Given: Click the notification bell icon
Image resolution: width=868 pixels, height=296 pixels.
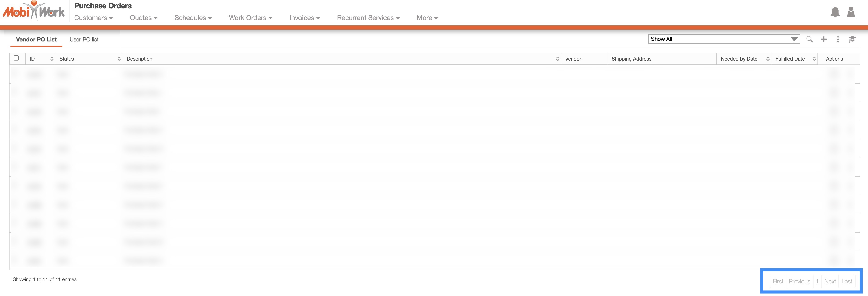Looking at the screenshot, I should 835,12.
